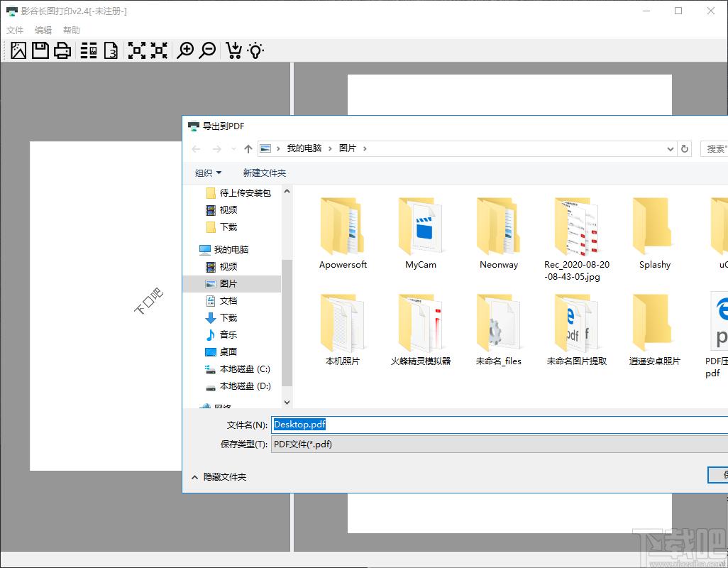Click the numbered page toolbar icon
Image resolution: width=728 pixels, height=568 pixels.
pos(111,50)
